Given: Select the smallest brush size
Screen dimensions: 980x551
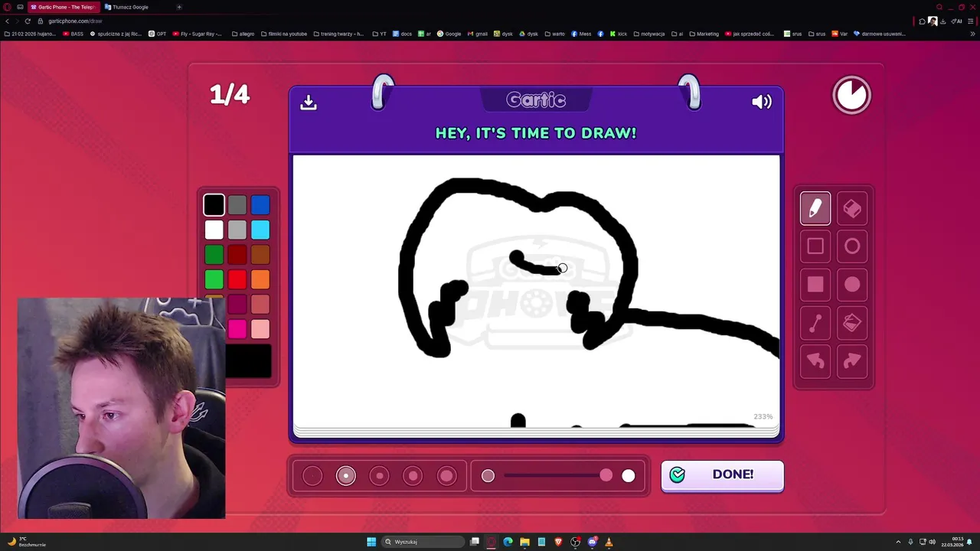Looking at the screenshot, I should [x=312, y=476].
